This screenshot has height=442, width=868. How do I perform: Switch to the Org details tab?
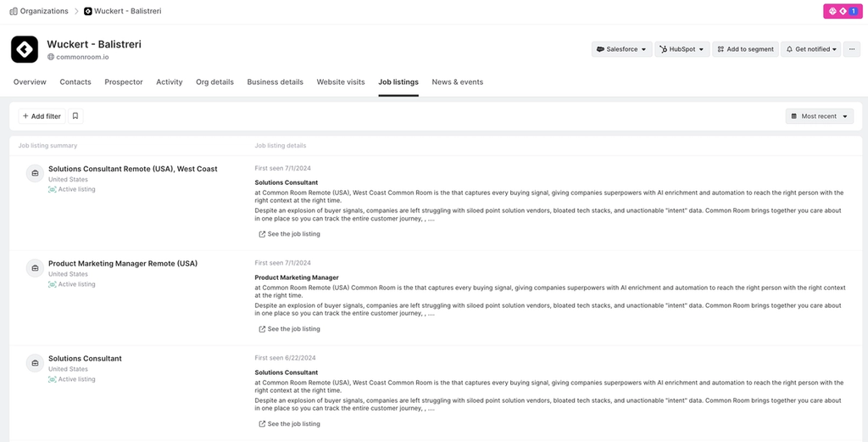[x=214, y=82]
